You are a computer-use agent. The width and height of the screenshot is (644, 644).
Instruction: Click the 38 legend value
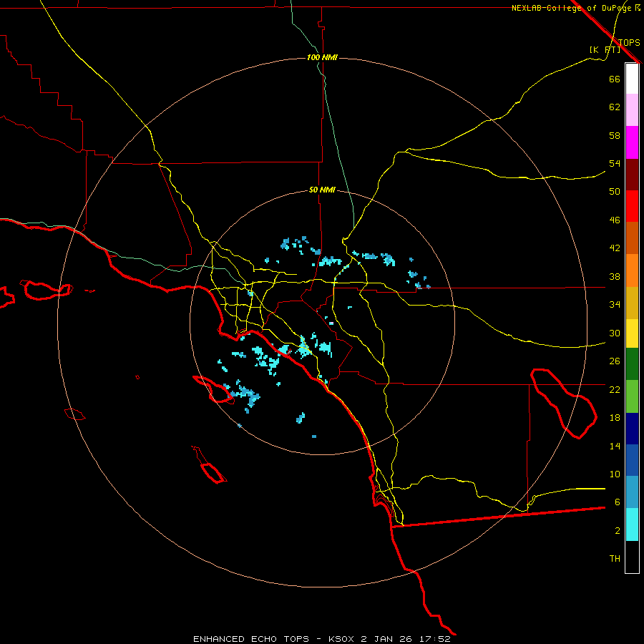pos(615,277)
